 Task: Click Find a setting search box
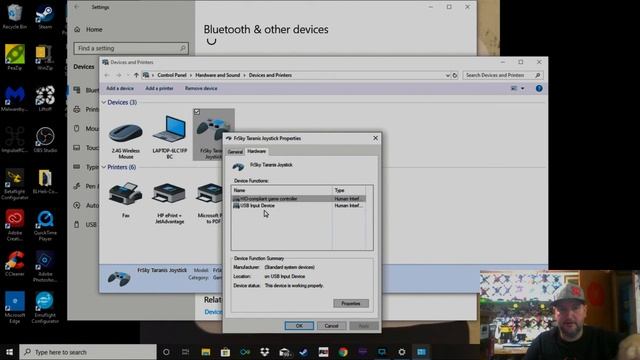pyautogui.click(x=131, y=49)
